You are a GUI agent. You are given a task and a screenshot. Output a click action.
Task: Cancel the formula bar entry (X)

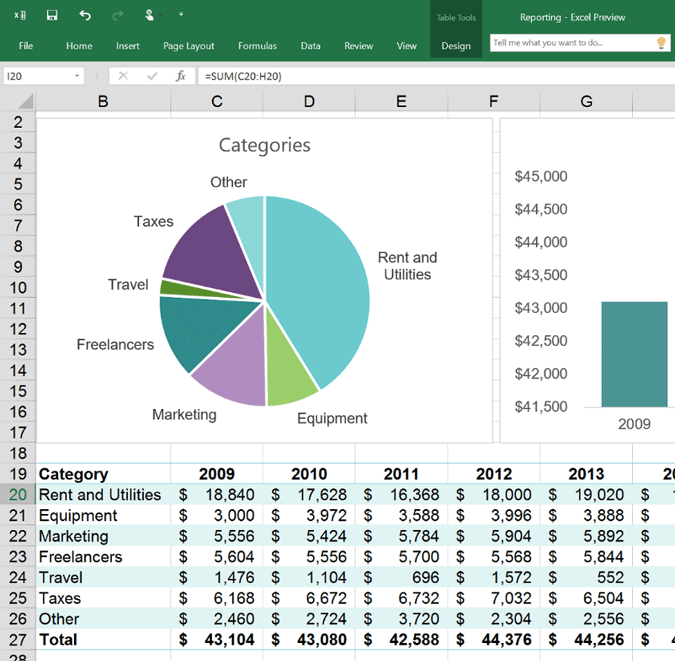click(x=123, y=76)
